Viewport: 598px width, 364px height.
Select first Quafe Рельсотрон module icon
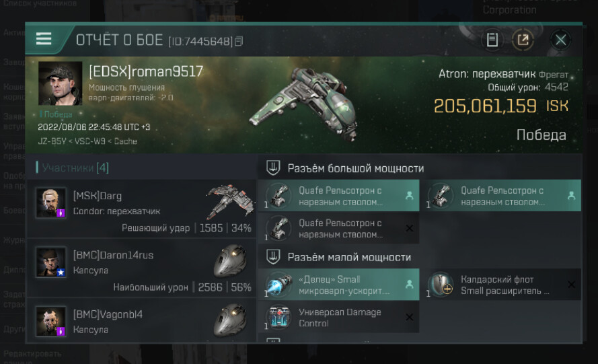tap(278, 196)
